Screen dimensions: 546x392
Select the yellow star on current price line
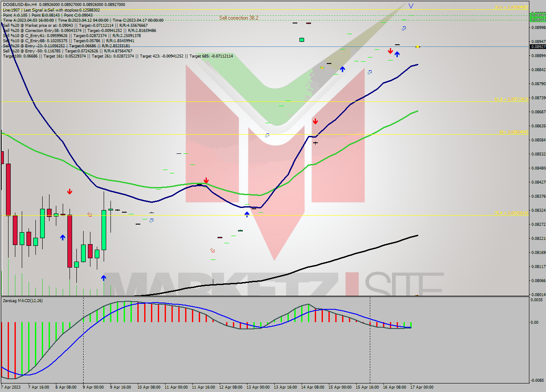coord(417,46)
